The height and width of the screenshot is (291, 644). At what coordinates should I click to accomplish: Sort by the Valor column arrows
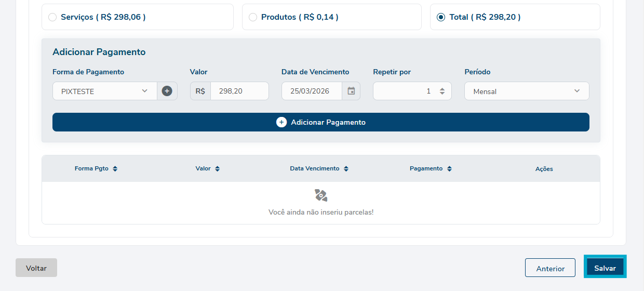217,169
